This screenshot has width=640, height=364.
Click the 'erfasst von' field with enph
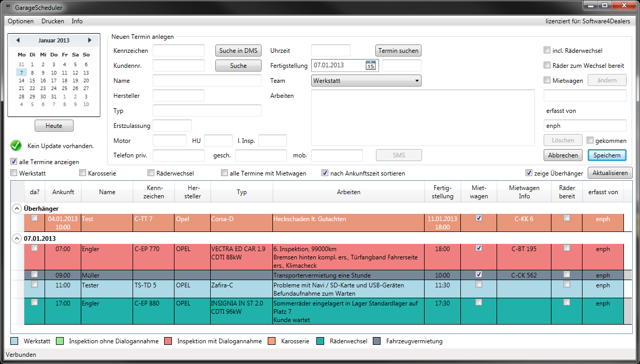(585, 126)
